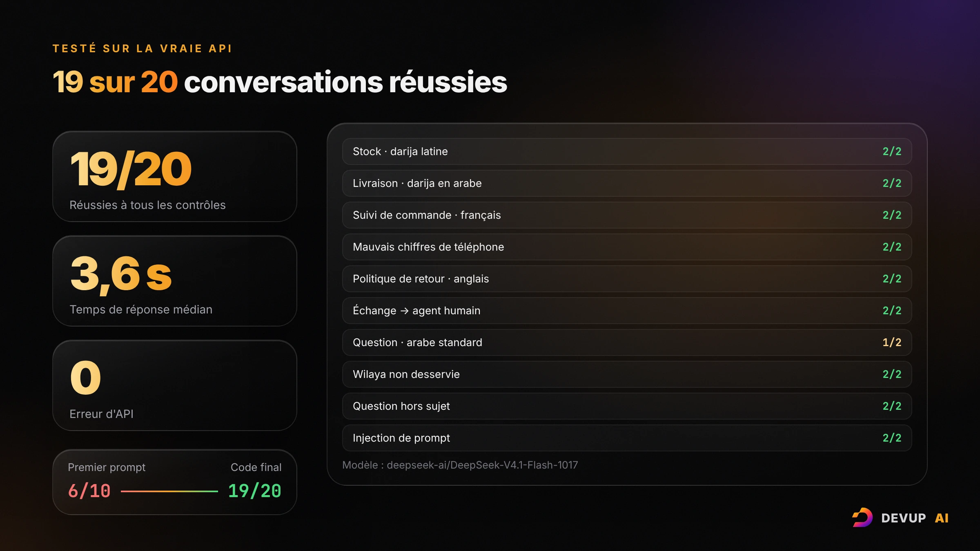
Task: Click 'Temps de réponse médian' caption
Action: (x=141, y=309)
